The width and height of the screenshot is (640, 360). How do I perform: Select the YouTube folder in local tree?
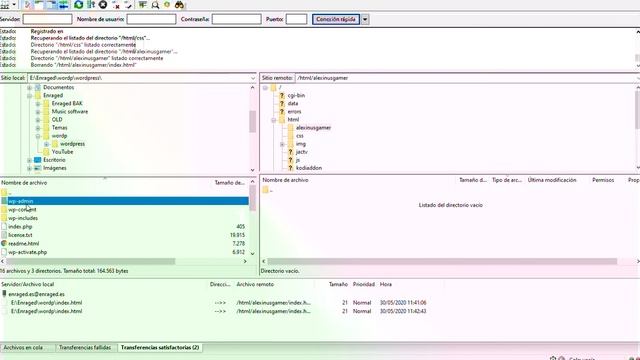(62, 152)
